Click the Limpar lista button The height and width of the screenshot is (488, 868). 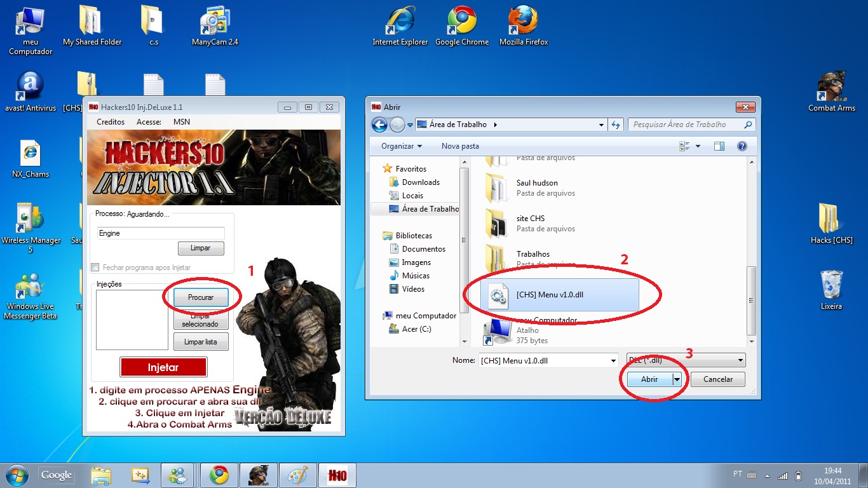201,342
